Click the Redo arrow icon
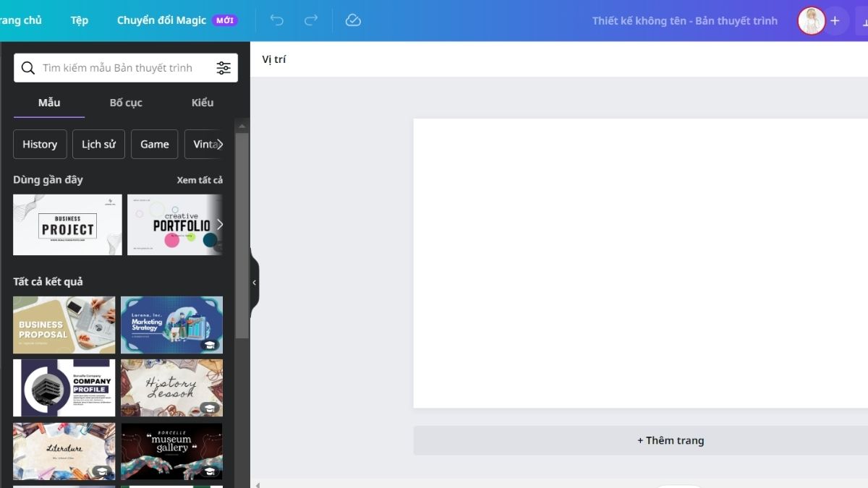This screenshot has width=868, height=488. (x=311, y=20)
